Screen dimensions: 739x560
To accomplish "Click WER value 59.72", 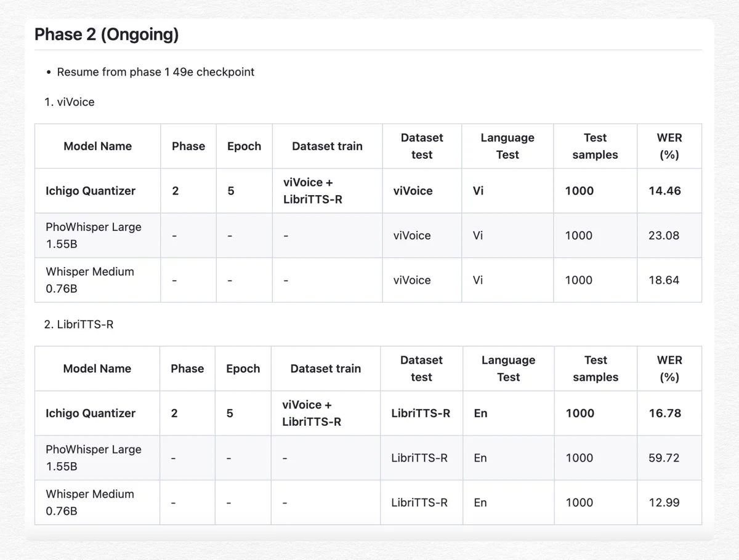I will click(x=664, y=458).
